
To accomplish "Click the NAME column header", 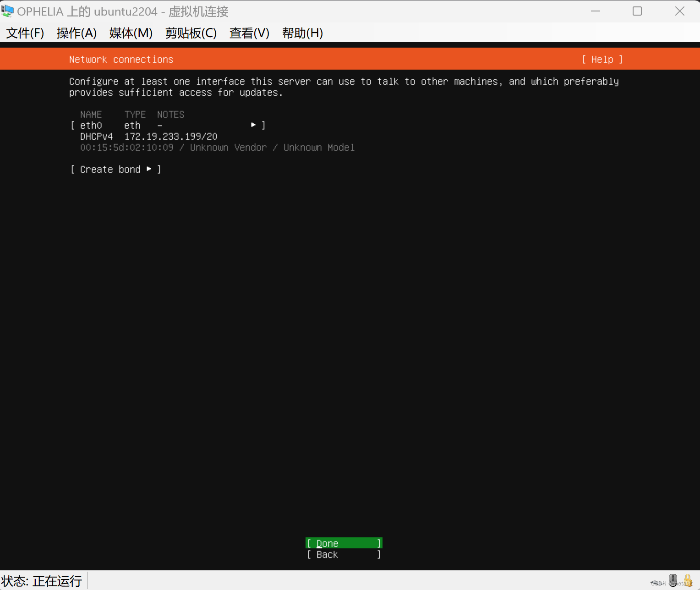I will [91, 115].
